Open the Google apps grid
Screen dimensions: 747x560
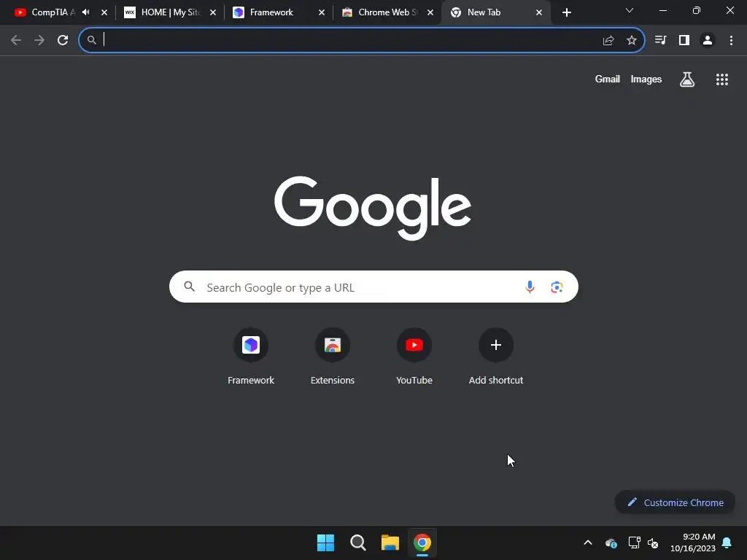(722, 79)
